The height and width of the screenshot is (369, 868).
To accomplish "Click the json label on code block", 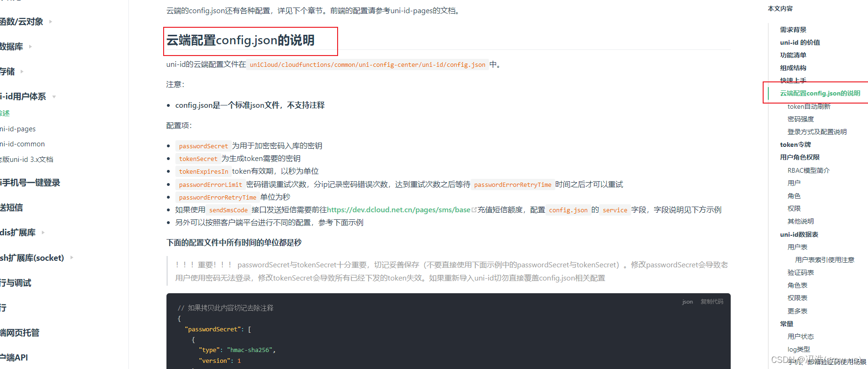I will (x=687, y=302).
